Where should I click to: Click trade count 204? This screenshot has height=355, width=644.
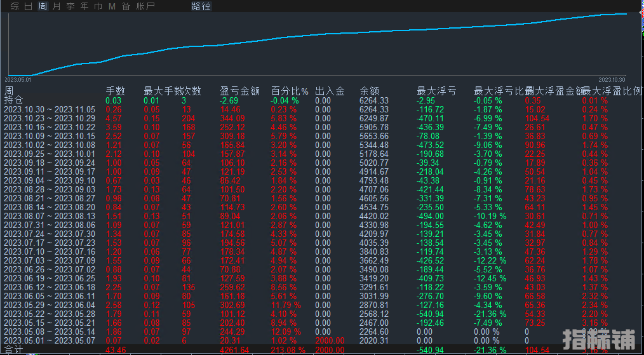[x=189, y=118]
